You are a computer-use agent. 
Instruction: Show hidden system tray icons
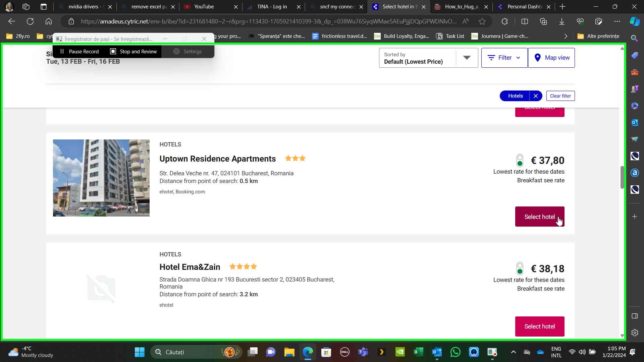coord(513,352)
